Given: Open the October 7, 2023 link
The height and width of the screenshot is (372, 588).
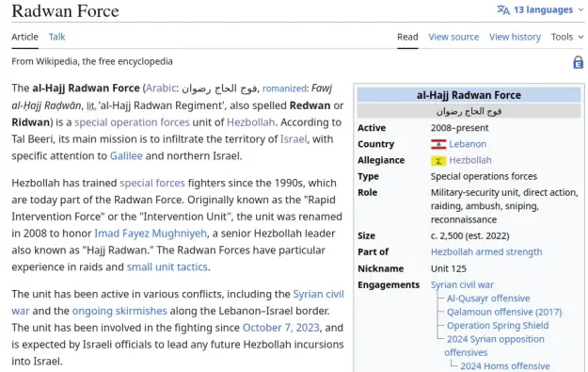Looking at the screenshot, I should [281, 328].
